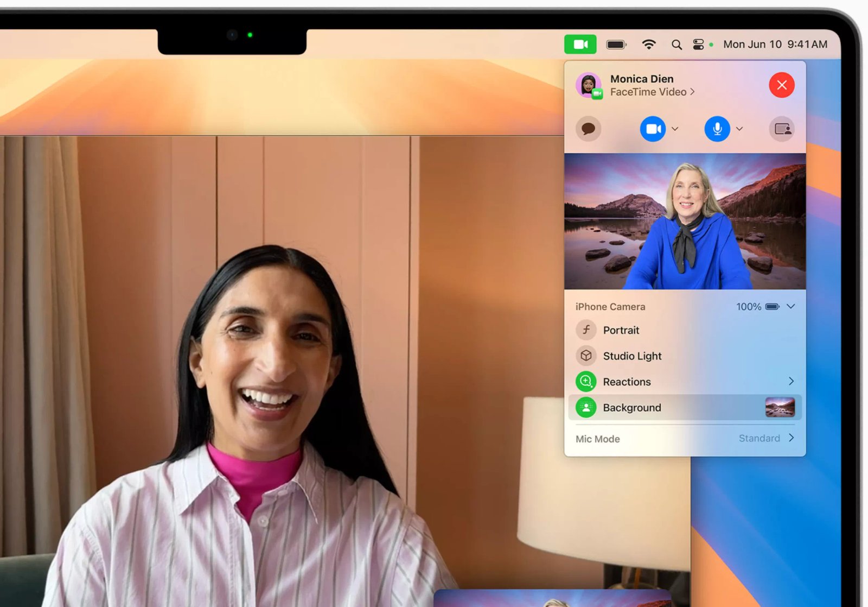The image size is (868, 607).
Task: Start screen sharing from the call panel
Action: (781, 129)
